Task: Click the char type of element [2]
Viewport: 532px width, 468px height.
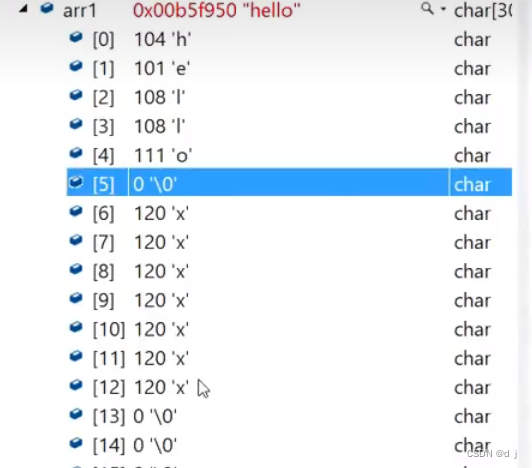Action: click(472, 98)
